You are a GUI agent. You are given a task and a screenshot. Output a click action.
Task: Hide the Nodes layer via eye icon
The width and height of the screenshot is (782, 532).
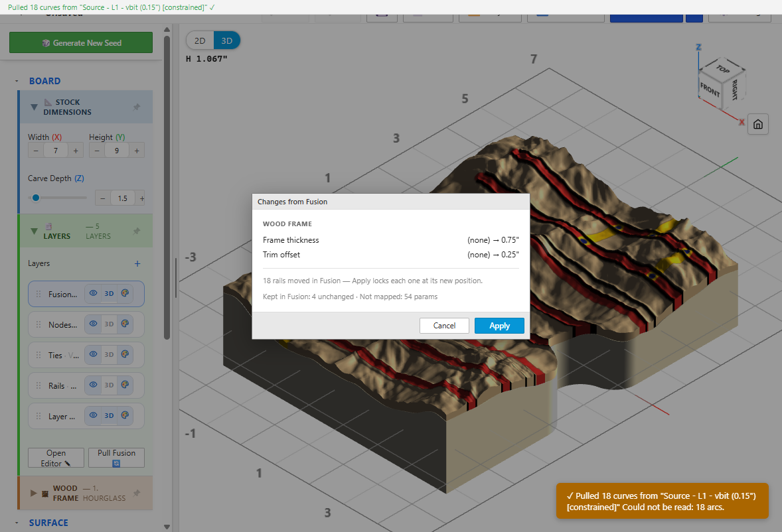tap(93, 324)
